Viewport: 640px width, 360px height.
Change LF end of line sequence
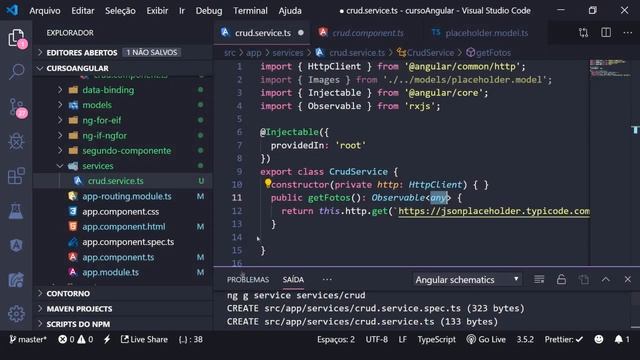click(402, 340)
